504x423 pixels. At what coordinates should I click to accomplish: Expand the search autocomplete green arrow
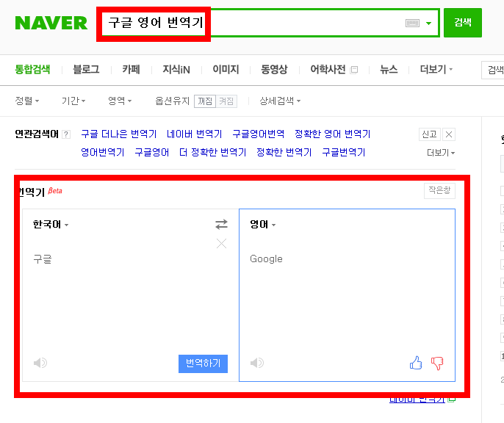point(428,23)
